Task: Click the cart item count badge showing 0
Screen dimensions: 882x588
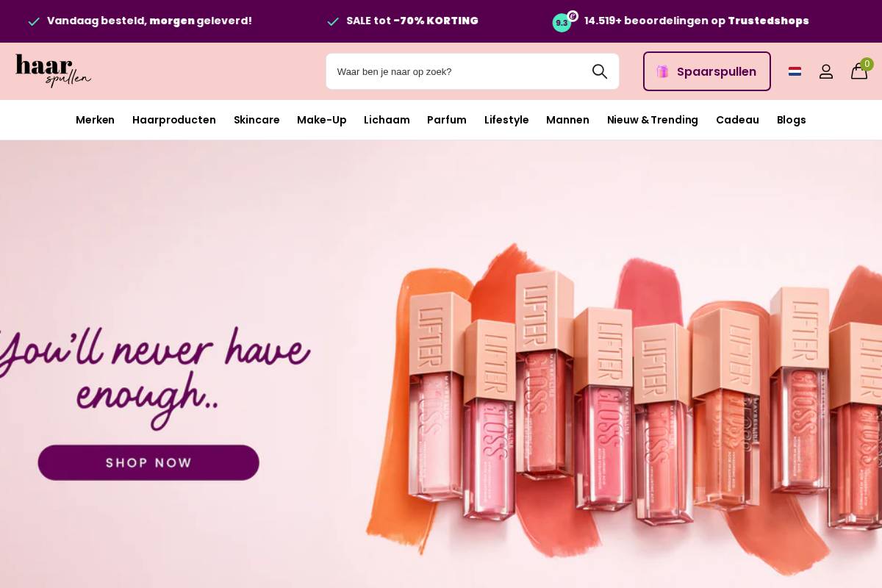Action: (x=867, y=64)
